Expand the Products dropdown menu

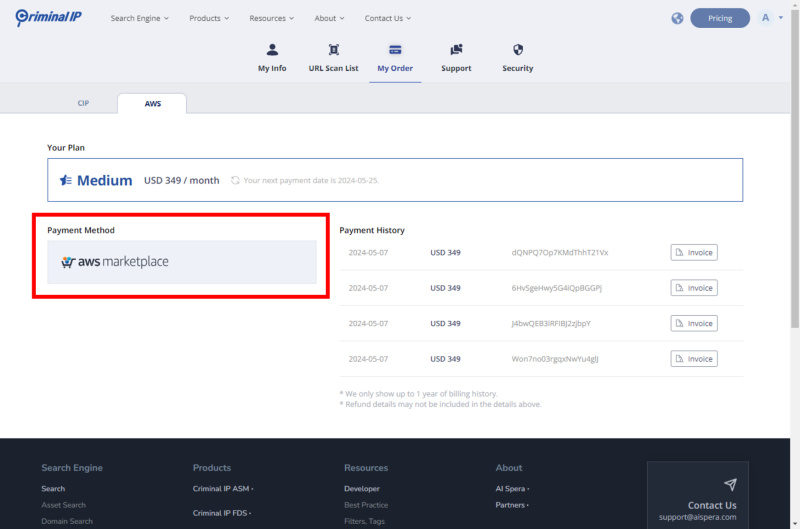pos(209,18)
